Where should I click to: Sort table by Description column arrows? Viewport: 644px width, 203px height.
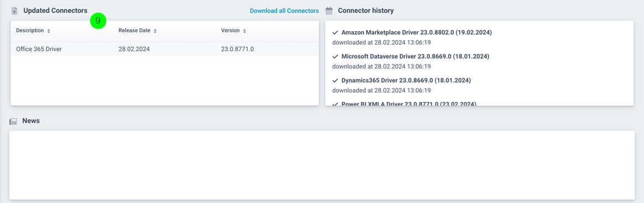[x=49, y=31]
